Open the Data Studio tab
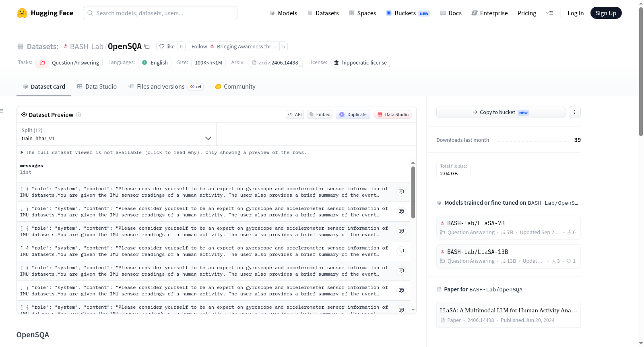The width and height of the screenshot is (644, 347). pyautogui.click(x=97, y=87)
